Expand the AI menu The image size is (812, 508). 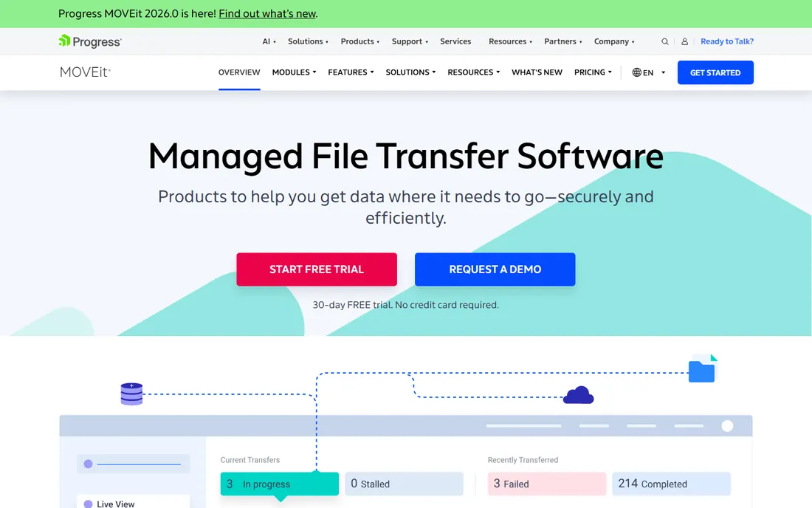point(269,41)
